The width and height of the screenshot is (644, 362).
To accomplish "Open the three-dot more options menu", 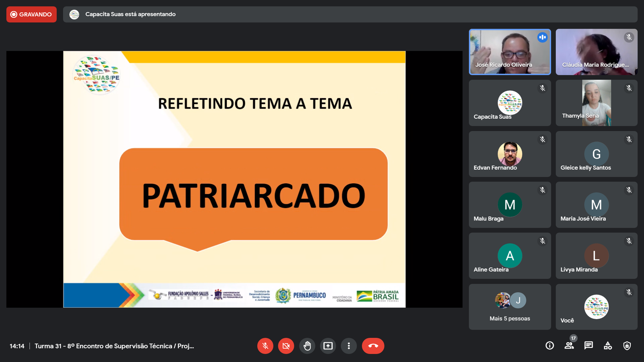I will [348, 346].
